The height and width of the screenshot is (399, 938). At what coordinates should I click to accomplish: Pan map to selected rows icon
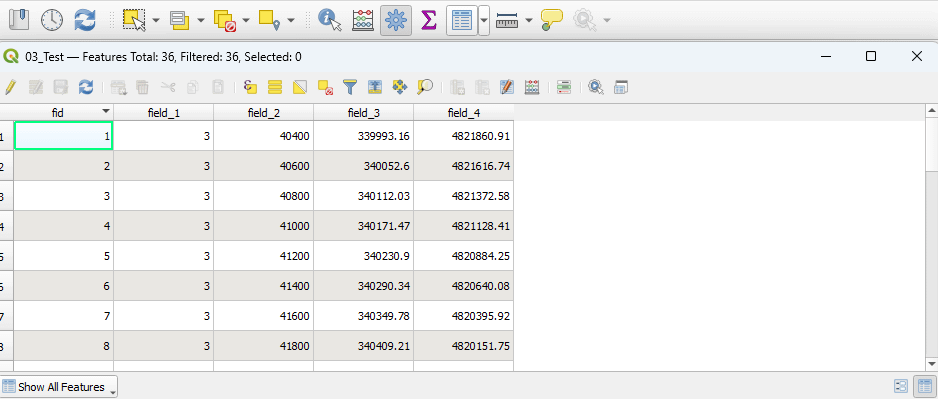[x=400, y=87]
